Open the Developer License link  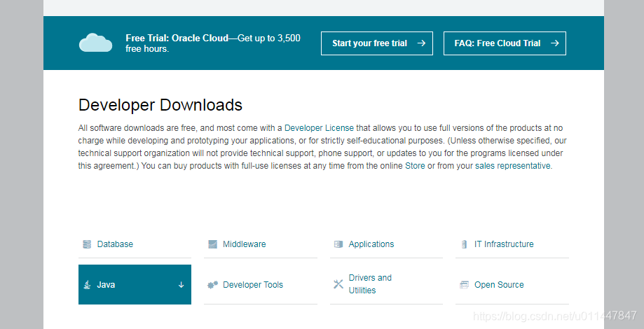(319, 128)
